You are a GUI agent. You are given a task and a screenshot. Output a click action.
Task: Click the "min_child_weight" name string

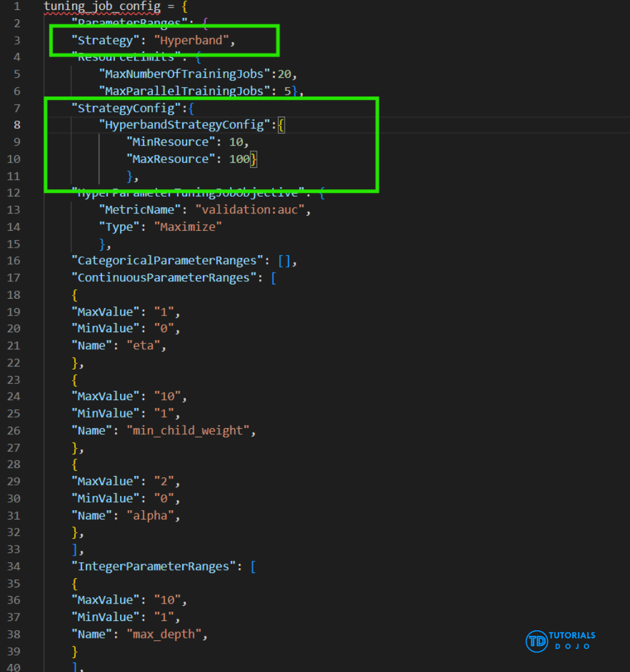click(190, 430)
